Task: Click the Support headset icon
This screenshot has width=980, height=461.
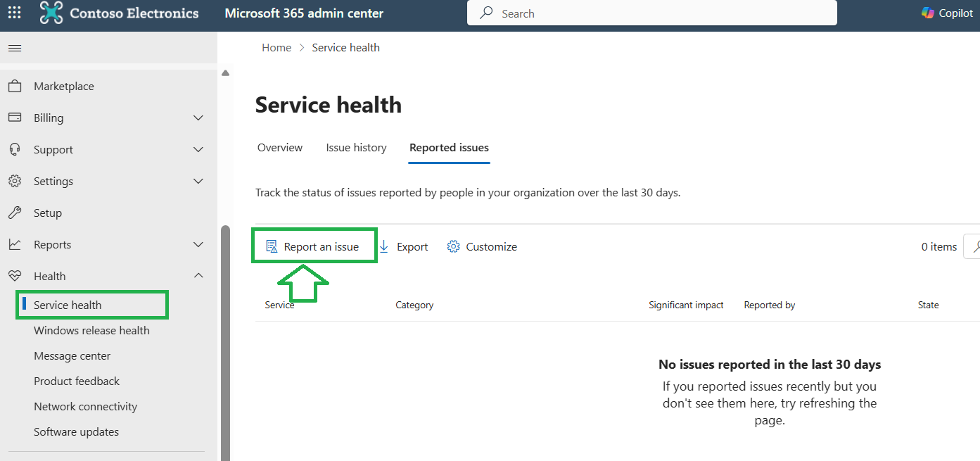Action: point(15,149)
